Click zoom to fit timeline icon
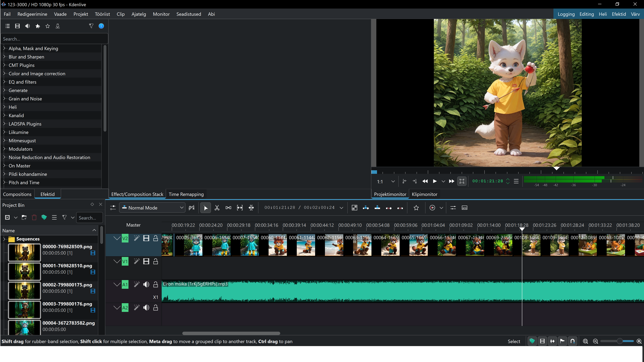This screenshot has height=362, width=644. click(x=585, y=341)
